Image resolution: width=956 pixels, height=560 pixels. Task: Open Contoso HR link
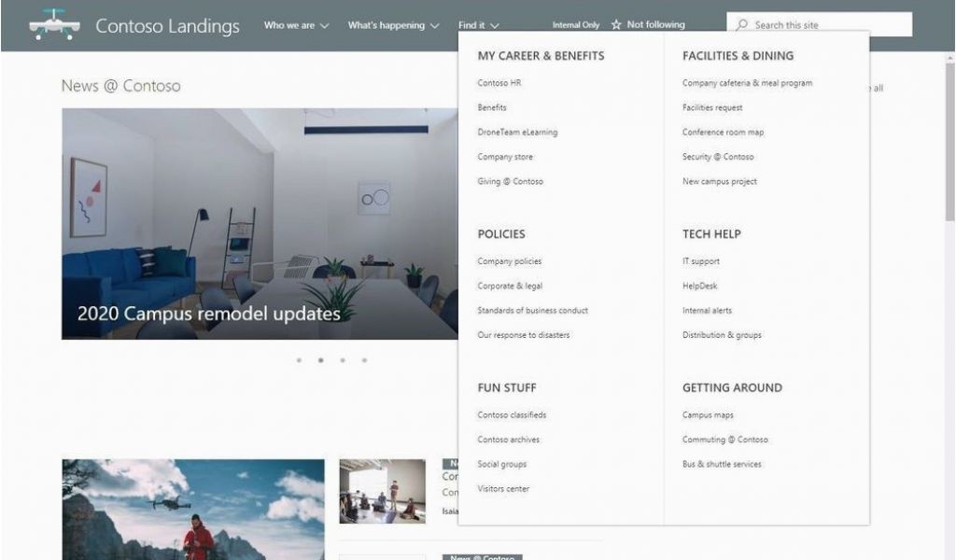[499, 83]
